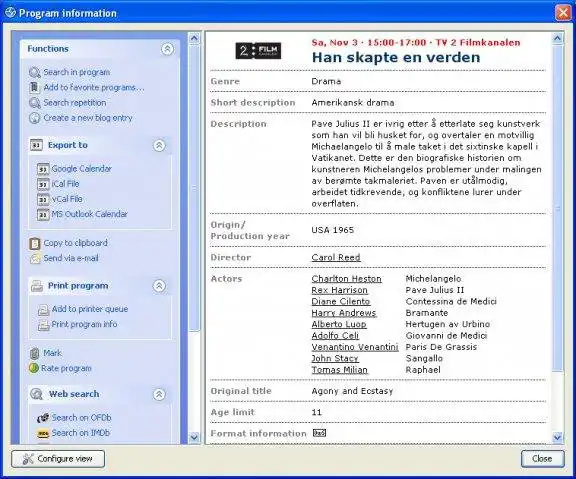Open actor Adolfo Celi link
The height and width of the screenshot is (479, 576).
click(x=335, y=336)
